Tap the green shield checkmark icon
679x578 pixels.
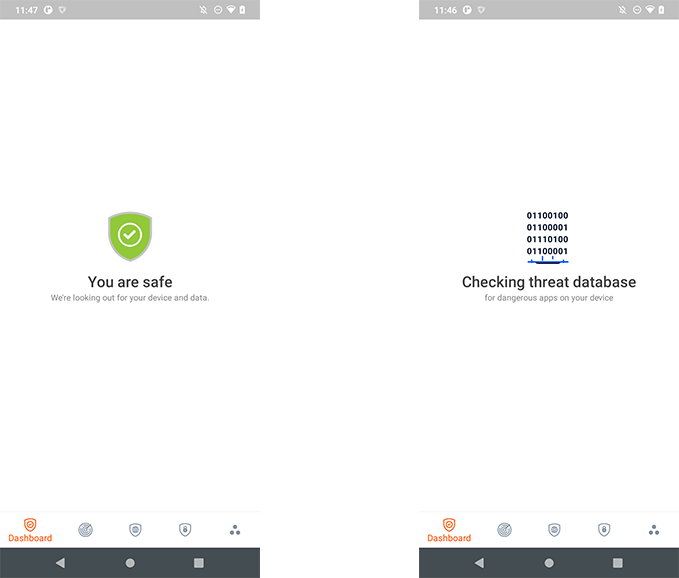click(130, 236)
